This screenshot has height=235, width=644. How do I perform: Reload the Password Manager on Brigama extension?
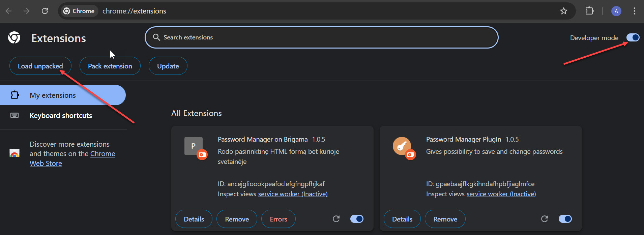(336, 219)
